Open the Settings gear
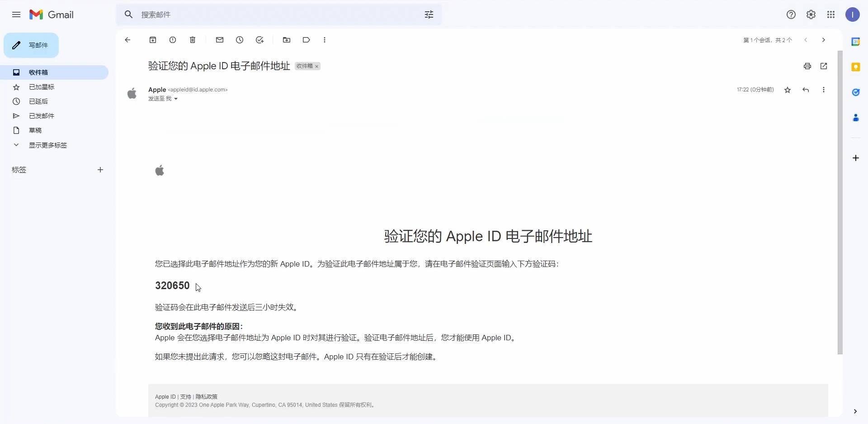 coord(811,14)
